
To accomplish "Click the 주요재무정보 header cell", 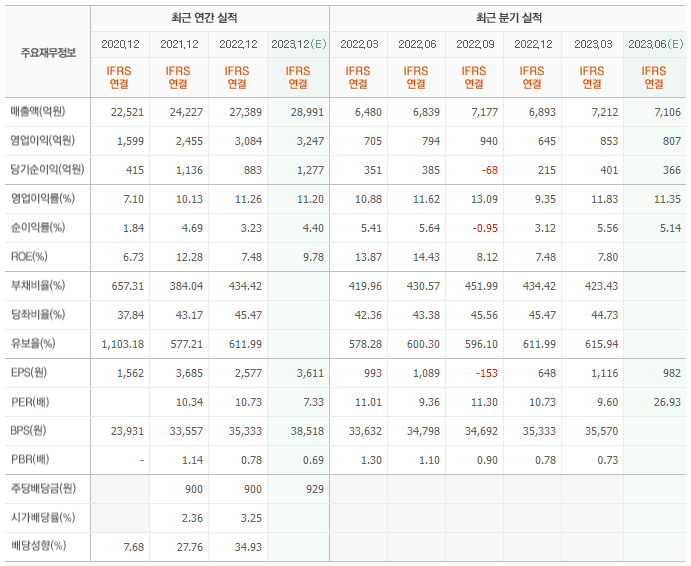I will [x=48, y=53].
